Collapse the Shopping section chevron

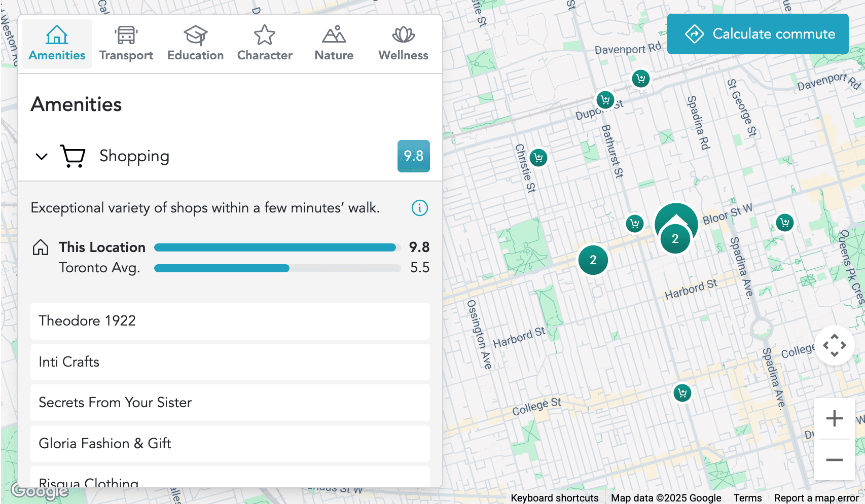point(42,156)
